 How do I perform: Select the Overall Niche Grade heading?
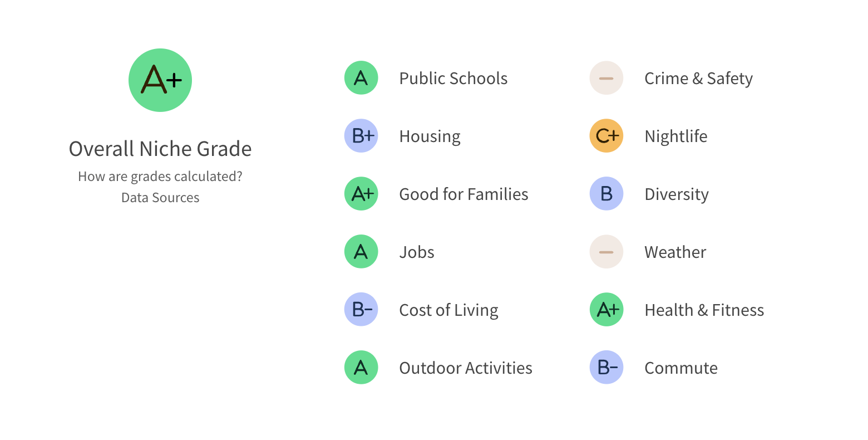point(160,149)
